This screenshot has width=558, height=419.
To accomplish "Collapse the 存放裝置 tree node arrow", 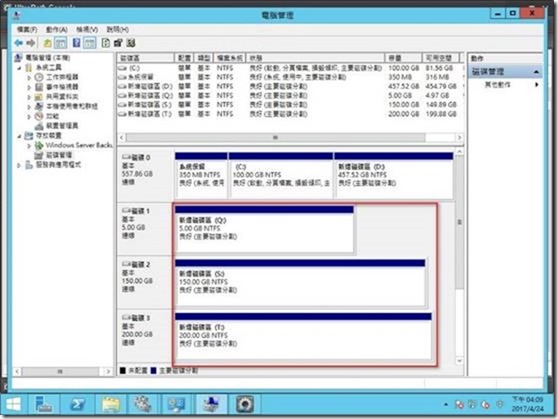I will (20, 136).
